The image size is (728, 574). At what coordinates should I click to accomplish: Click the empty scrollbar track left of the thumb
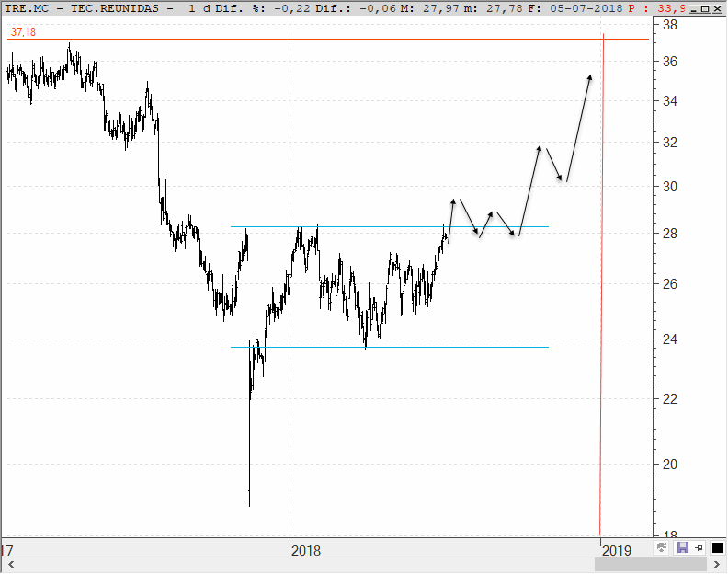click(306, 565)
